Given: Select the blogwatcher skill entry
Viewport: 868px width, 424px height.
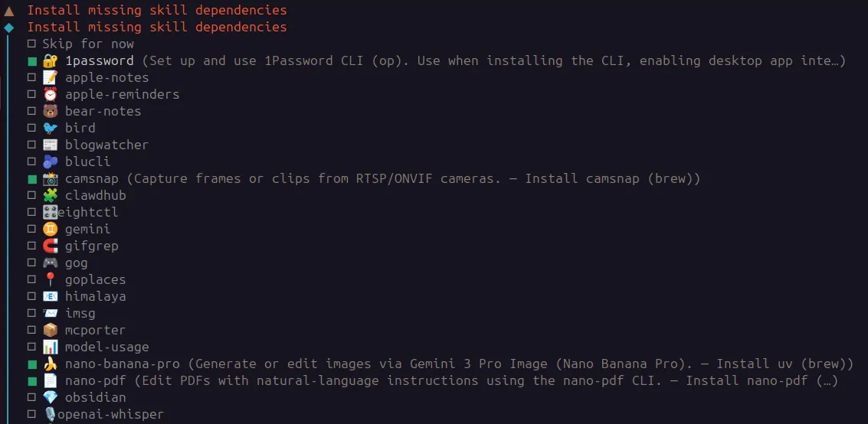Looking at the screenshot, I should tap(106, 145).
